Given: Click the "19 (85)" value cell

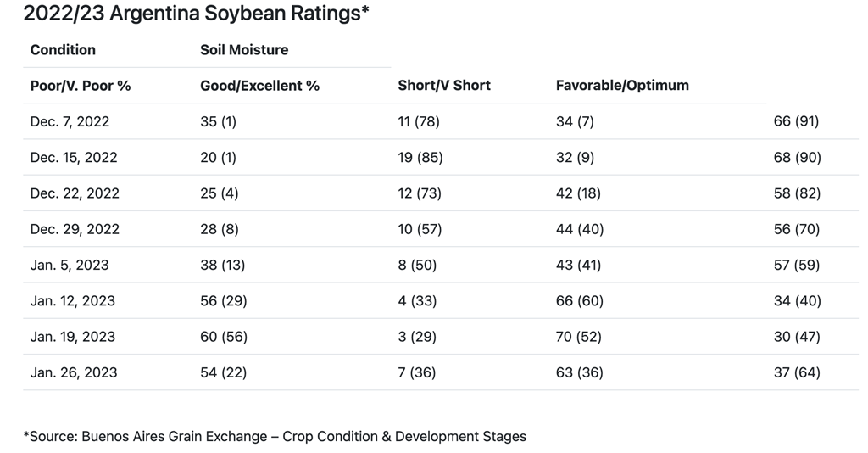Looking at the screenshot, I should tap(420, 158).
